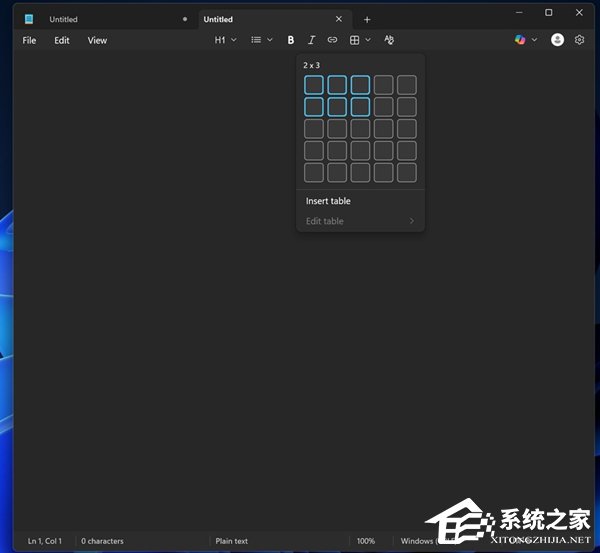Expand the Edit table submenu
This screenshot has height=553, width=600.
click(360, 221)
